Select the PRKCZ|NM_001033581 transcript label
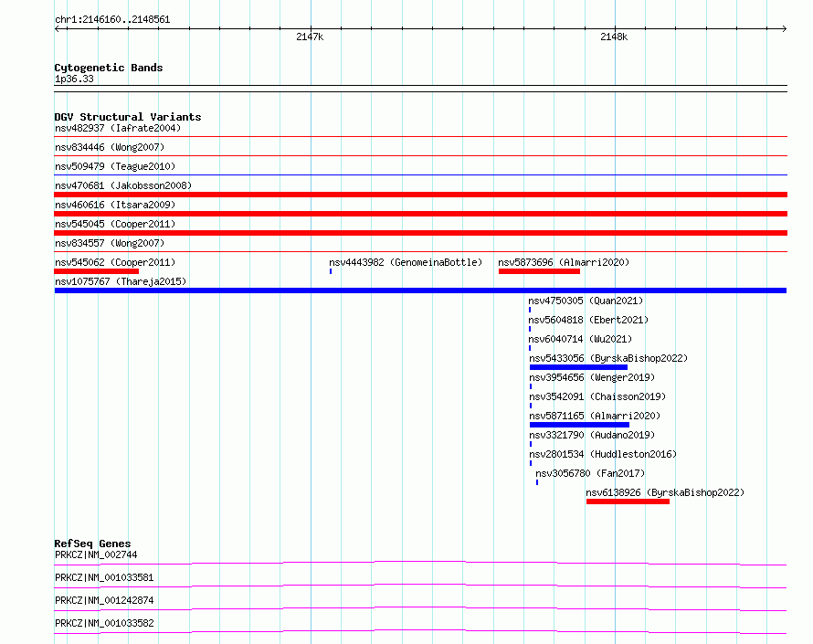The width and height of the screenshot is (813, 644). (104, 577)
